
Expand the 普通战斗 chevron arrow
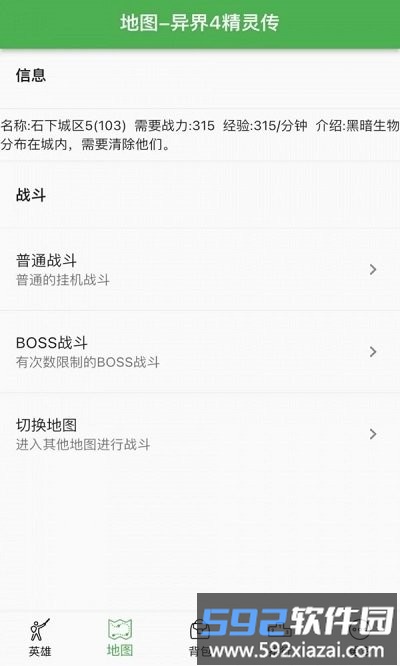click(373, 269)
